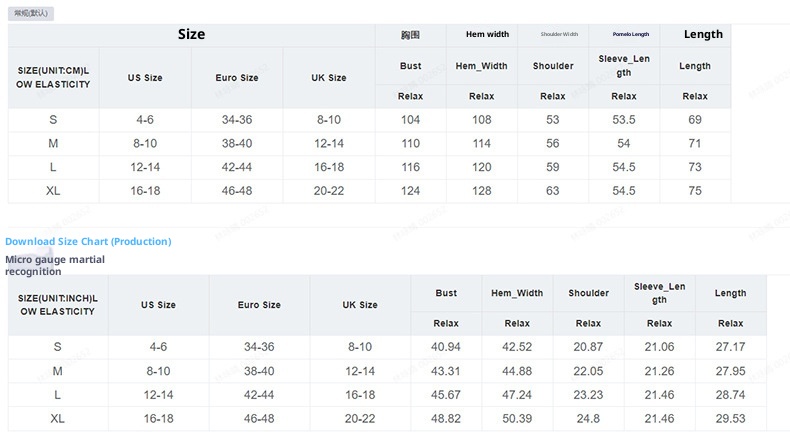Viewport: 790px width, 447px height.
Task: Select the inch hem width value 50.39
Action: (517, 418)
